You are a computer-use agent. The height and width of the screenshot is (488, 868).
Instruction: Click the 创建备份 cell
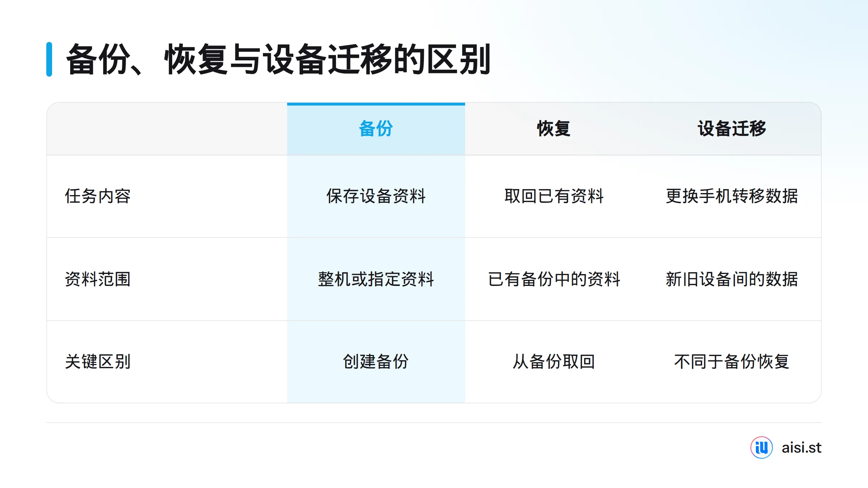pos(376,361)
